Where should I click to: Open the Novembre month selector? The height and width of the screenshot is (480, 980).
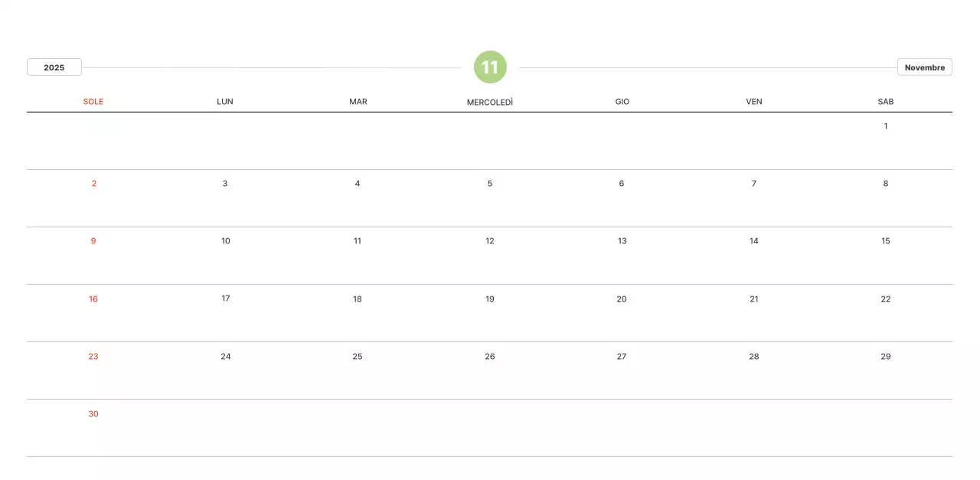pos(924,67)
